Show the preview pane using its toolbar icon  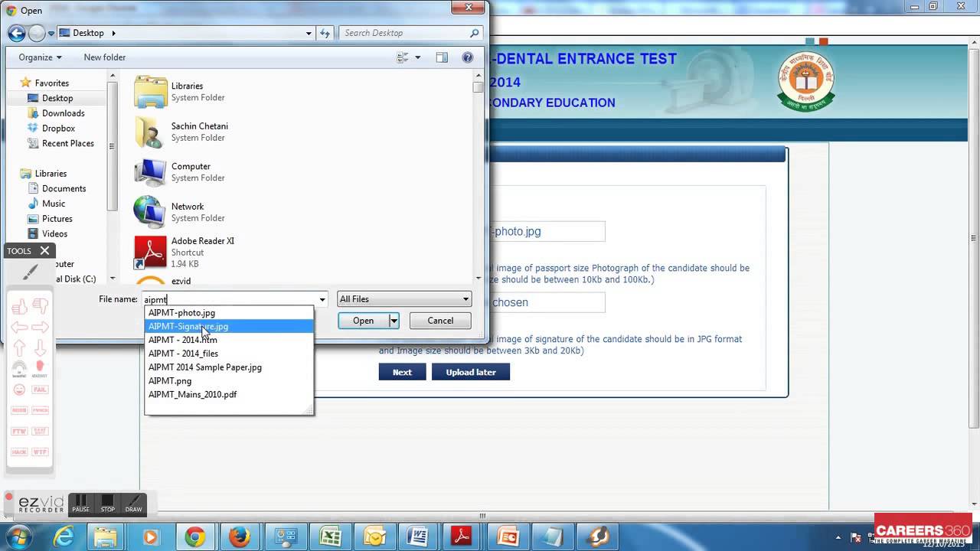pyautogui.click(x=442, y=57)
